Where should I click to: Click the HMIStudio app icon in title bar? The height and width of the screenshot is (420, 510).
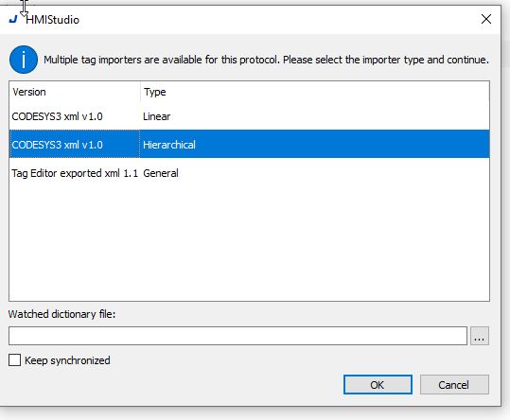tap(13, 20)
